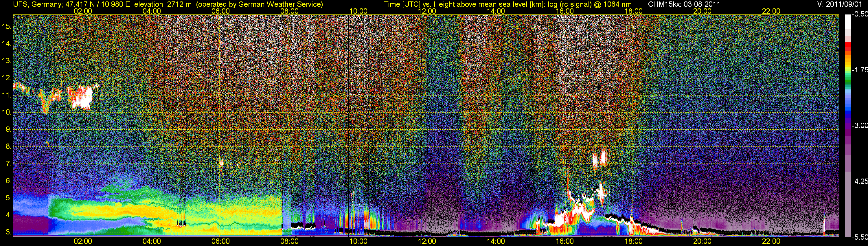Click the '22:00' label on the top time axis
Viewport: 868px width, 246px height.
coord(771,11)
